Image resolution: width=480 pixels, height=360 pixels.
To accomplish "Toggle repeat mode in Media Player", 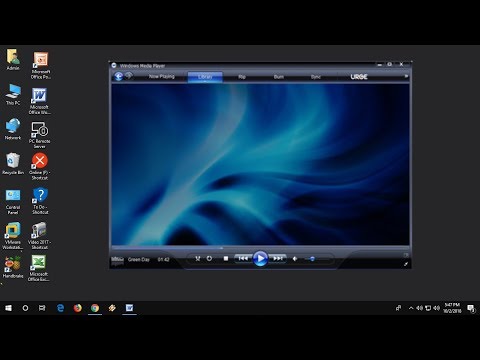I will tap(209, 258).
